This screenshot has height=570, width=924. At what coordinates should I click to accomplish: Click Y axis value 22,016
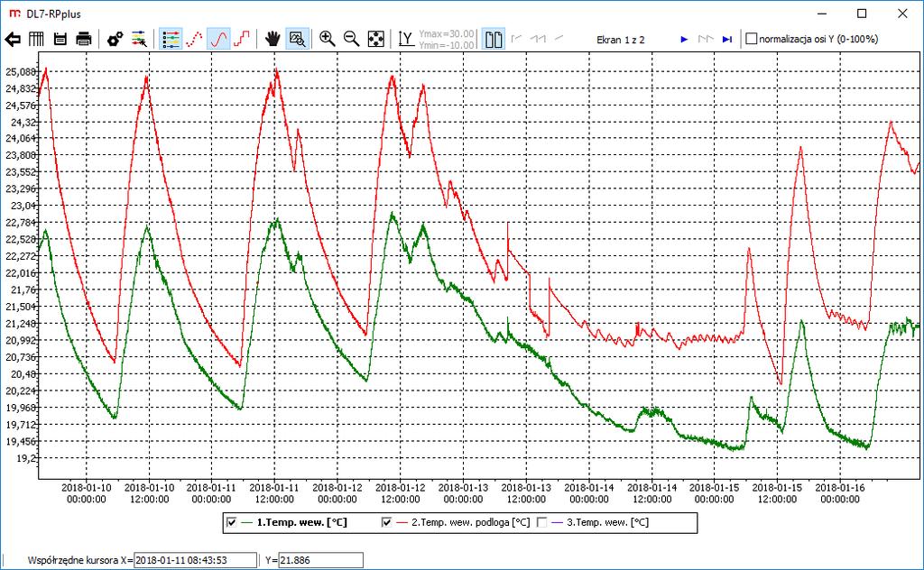(22, 273)
